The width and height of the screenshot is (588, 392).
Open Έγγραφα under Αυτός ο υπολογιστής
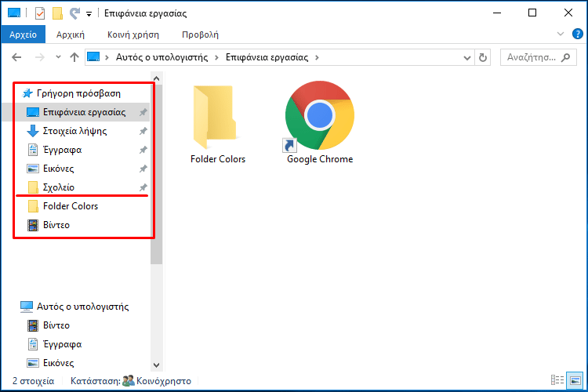(x=62, y=344)
